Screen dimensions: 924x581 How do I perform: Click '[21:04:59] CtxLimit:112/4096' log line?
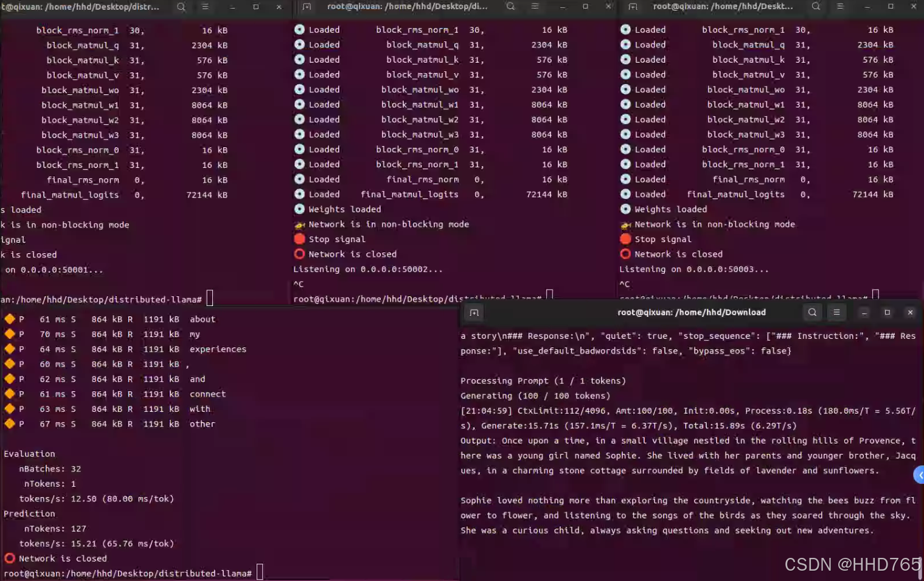(688, 411)
